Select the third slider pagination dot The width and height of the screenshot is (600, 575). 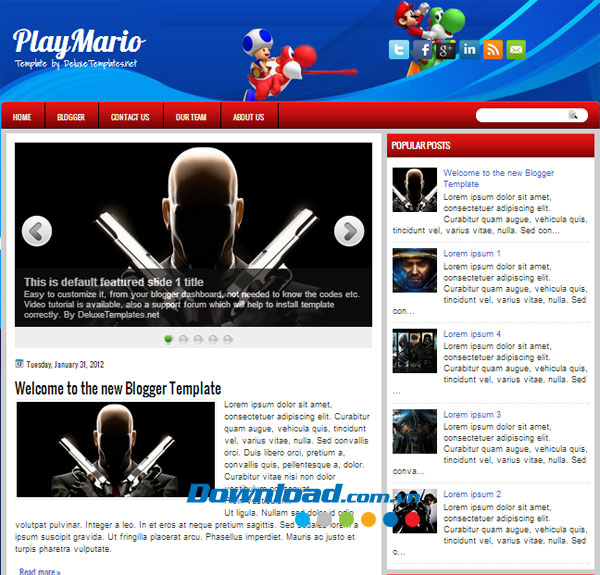(198, 339)
